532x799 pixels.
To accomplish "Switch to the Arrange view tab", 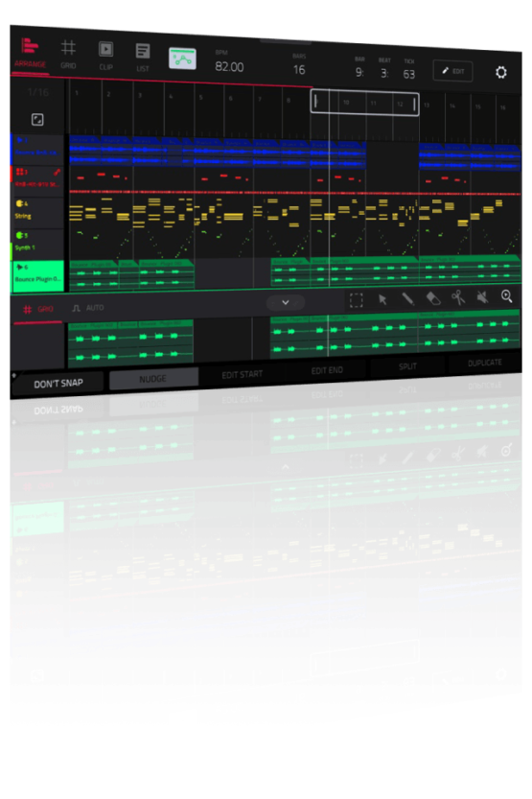I will [x=30, y=53].
